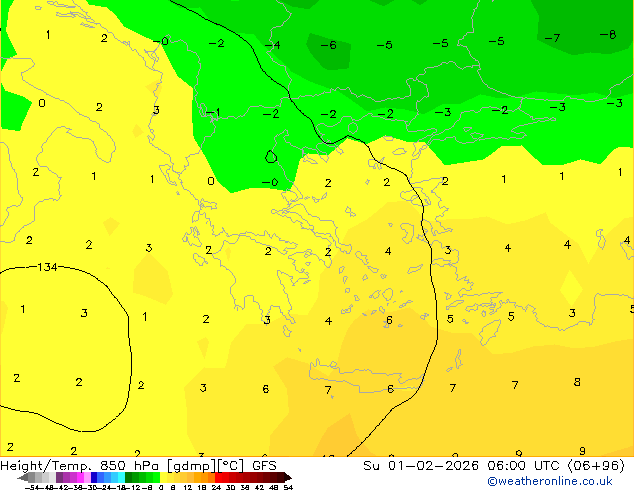
Task: Select the -1 temperature value on the map
Action: pos(213,112)
